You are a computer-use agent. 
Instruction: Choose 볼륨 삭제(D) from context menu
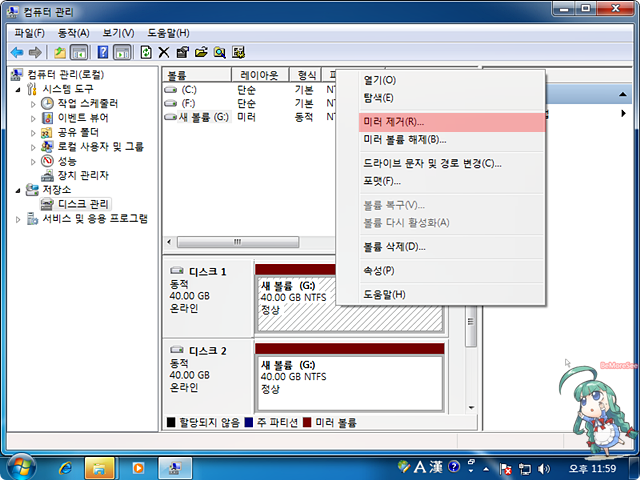click(x=394, y=246)
